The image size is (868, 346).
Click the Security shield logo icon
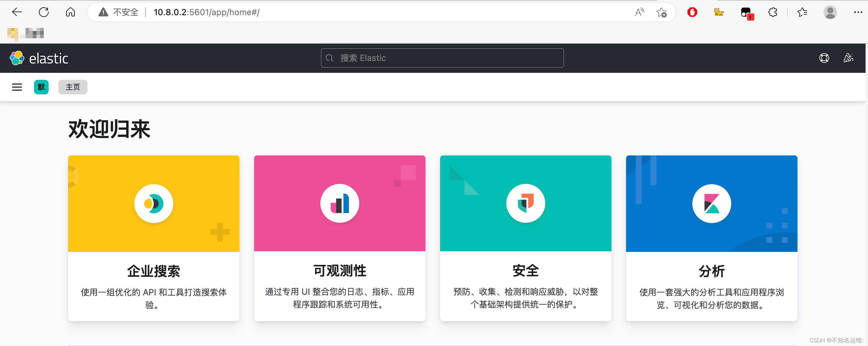coord(526,203)
